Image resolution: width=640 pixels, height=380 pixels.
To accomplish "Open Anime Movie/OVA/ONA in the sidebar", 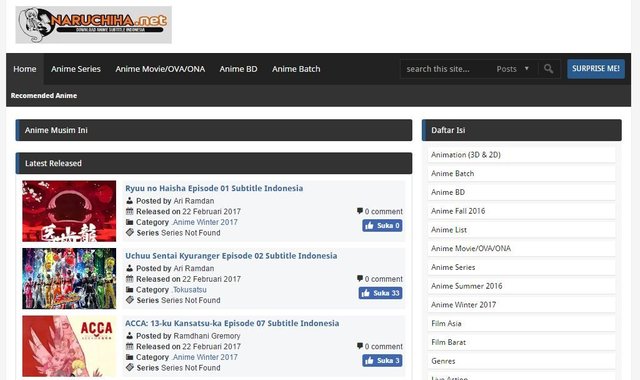I will point(522,248).
